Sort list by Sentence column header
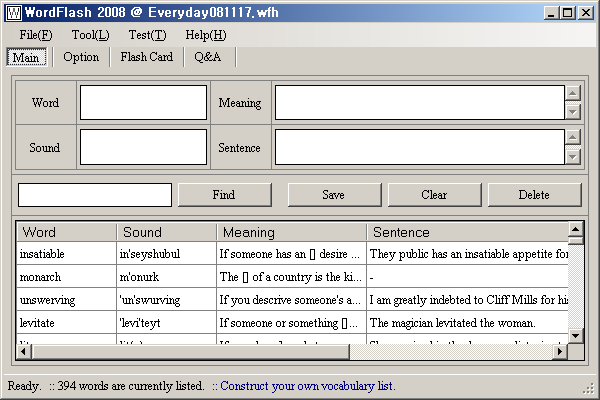Image resolution: width=600 pixels, height=400 pixels. [x=467, y=232]
